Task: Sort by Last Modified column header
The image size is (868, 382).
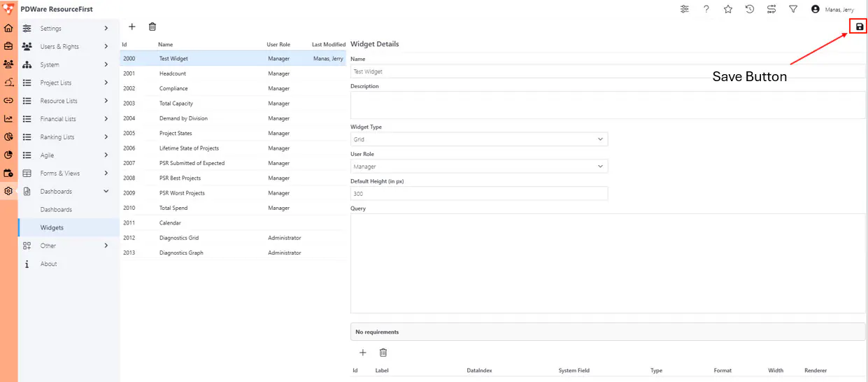Action: coord(329,44)
